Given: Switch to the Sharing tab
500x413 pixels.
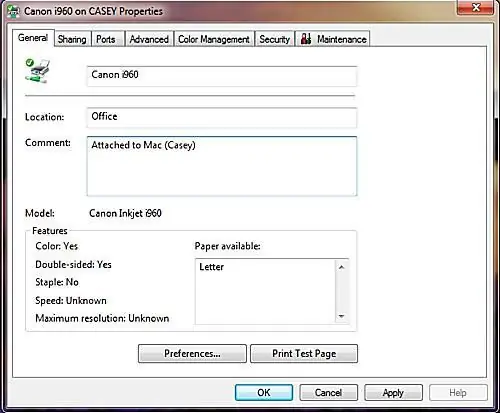Looking at the screenshot, I should (72, 39).
